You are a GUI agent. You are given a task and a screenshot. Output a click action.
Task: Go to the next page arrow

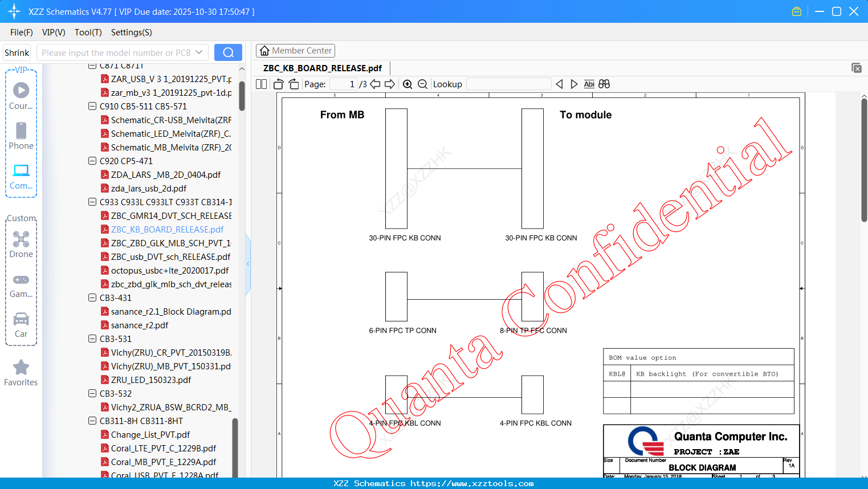[390, 84]
